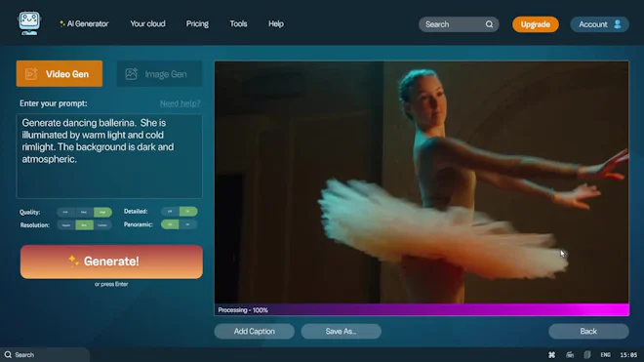Click the sparkle icon next to AI Generator

click(62, 23)
